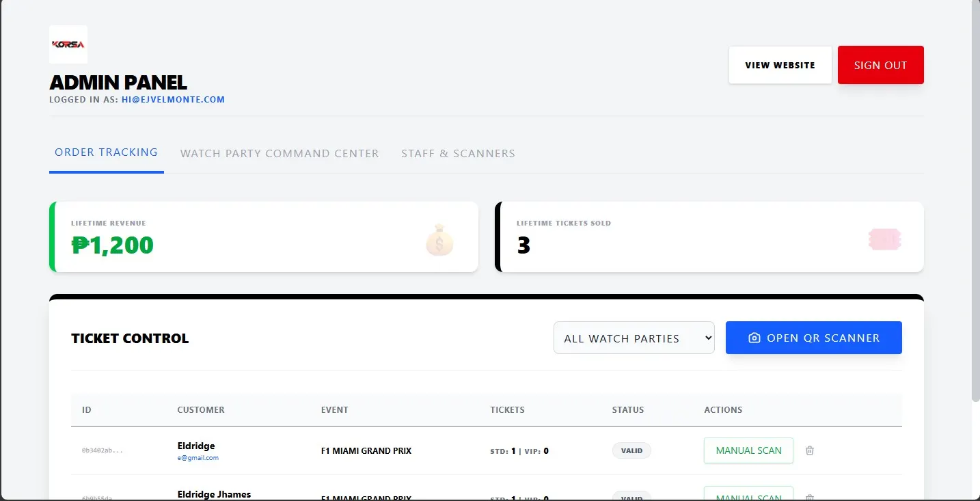Click the Korsa logo image
The width and height of the screenshot is (980, 501).
68,44
